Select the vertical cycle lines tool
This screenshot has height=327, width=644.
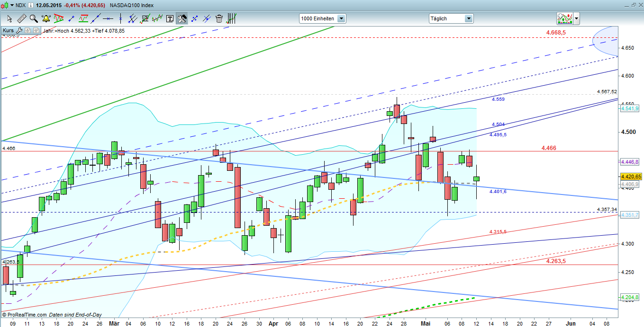[231, 18]
